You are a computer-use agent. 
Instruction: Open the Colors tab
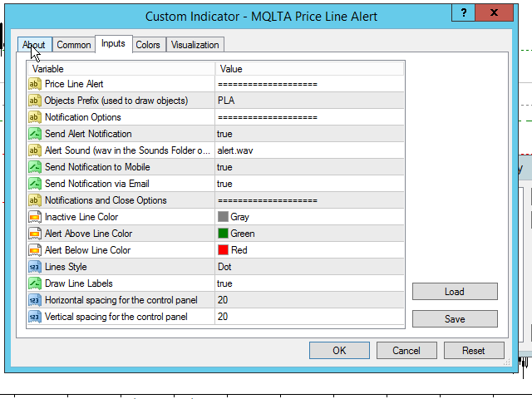(x=148, y=44)
